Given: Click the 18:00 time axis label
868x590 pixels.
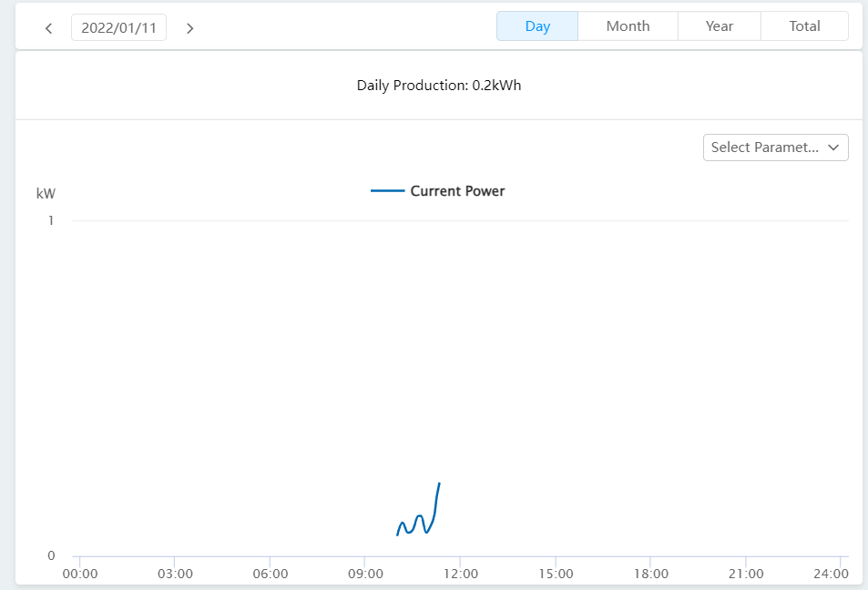Looking at the screenshot, I should tap(650, 574).
